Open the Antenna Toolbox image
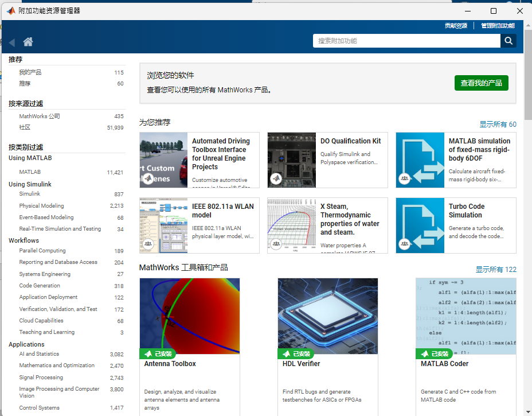This screenshot has height=416, width=532. point(190,316)
